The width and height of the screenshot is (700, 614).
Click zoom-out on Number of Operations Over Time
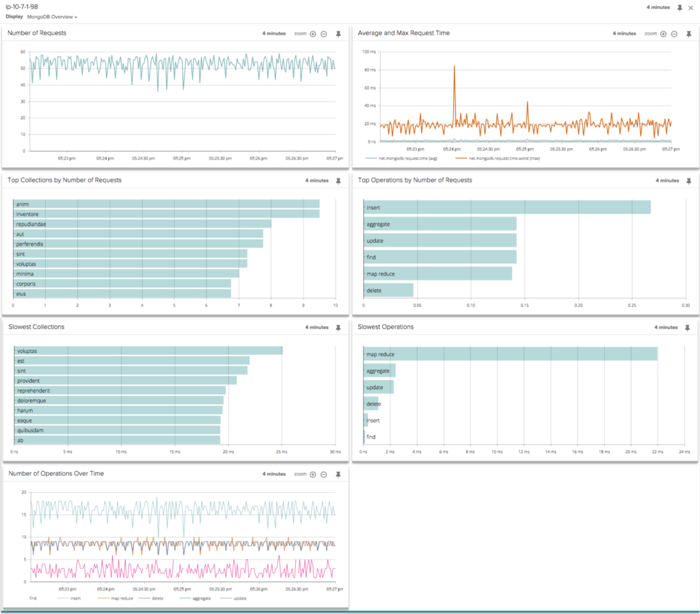coord(324,473)
